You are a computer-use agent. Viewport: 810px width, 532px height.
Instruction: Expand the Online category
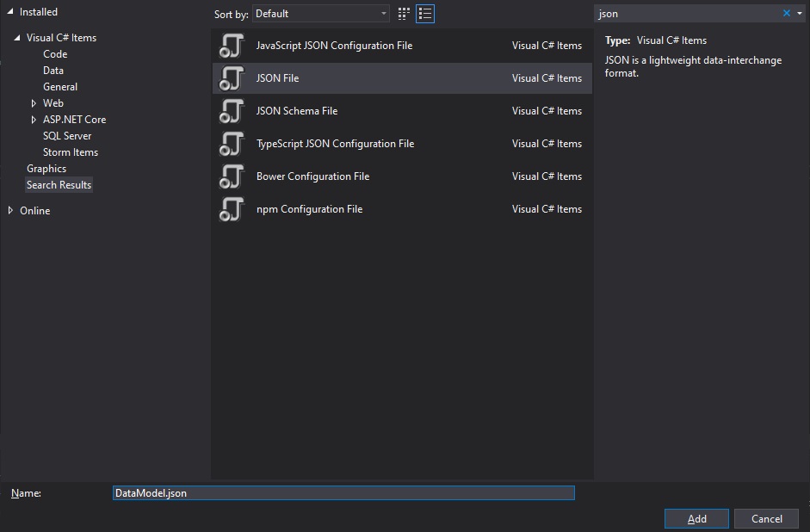10,211
